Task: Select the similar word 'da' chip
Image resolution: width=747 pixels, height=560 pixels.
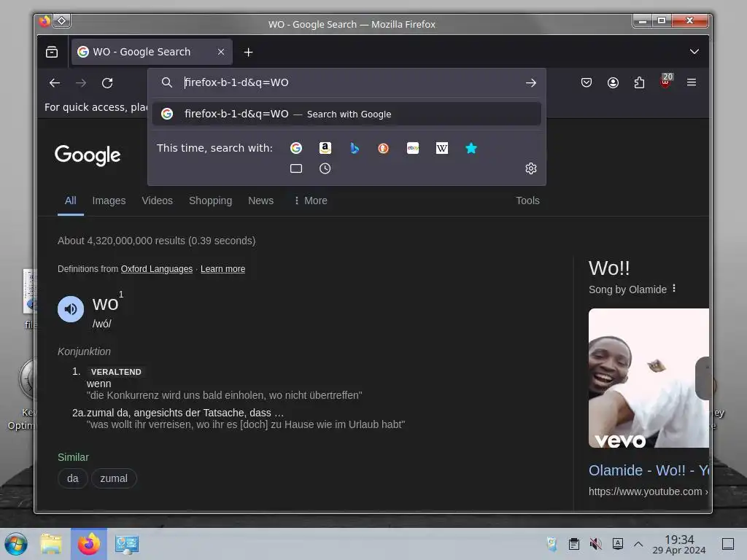Action: pos(72,478)
